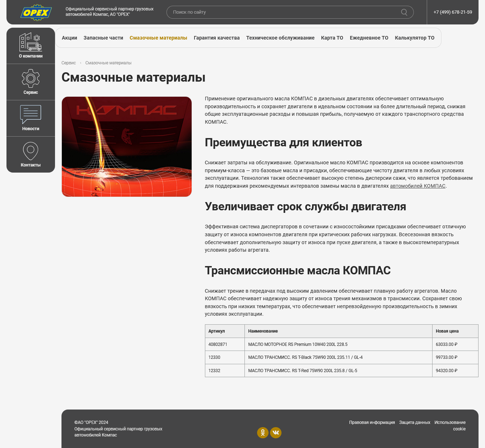
Task: Call the phone number +7 (499) 678-21-59
Action: (x=453, y=12)
